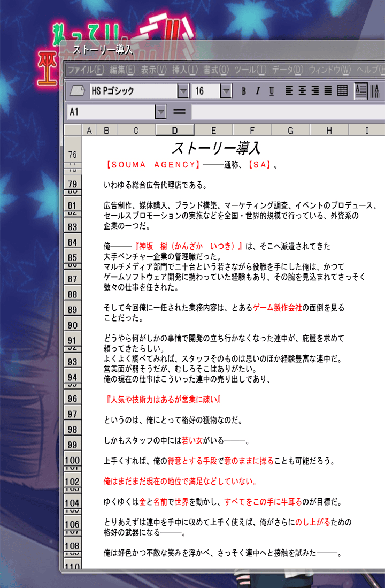Click the eraser icon left of font box

[x=78, y=91]
